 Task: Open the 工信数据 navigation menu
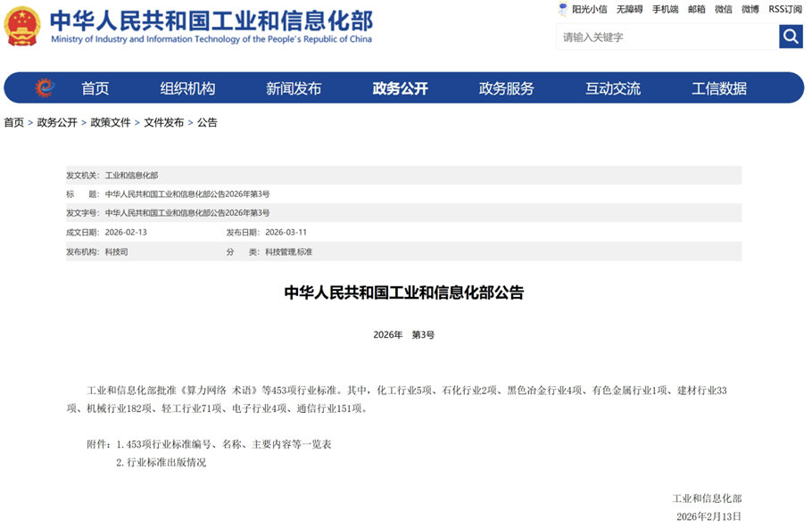point(717,87)
